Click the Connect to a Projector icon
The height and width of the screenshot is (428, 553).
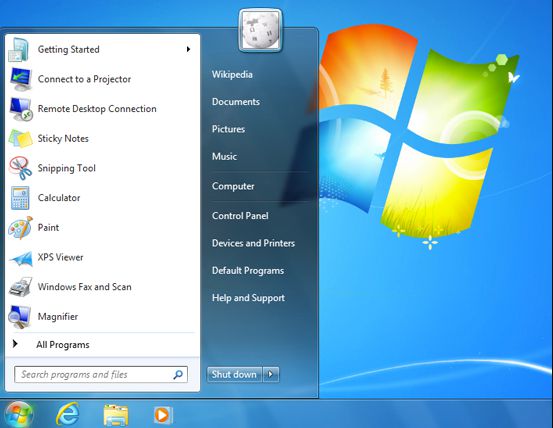[x=20, y=79]
